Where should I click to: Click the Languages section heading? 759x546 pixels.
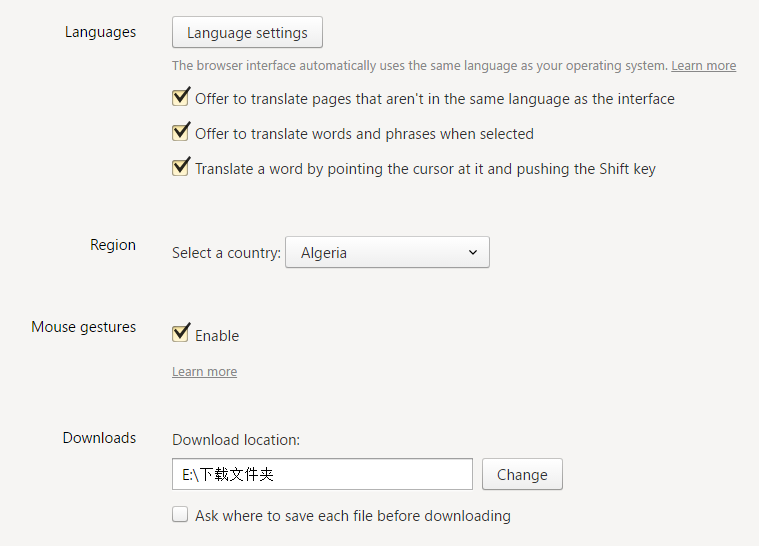(100, 32)
